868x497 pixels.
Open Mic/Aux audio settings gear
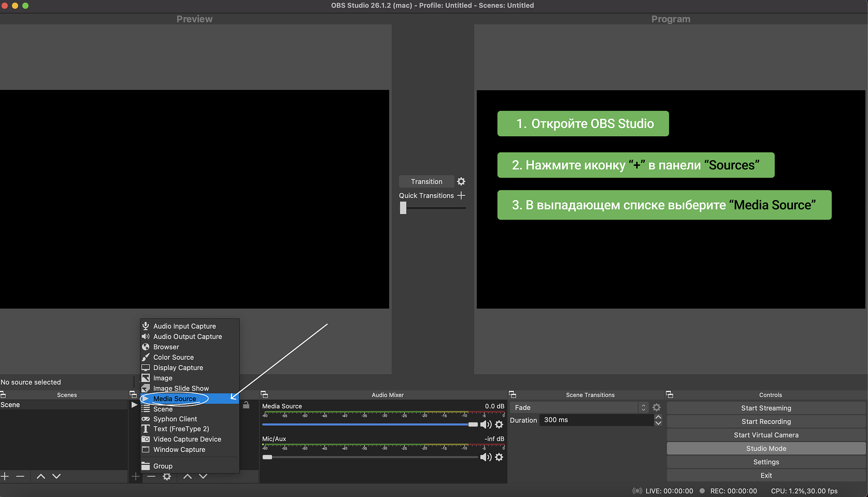click(499, 457)
